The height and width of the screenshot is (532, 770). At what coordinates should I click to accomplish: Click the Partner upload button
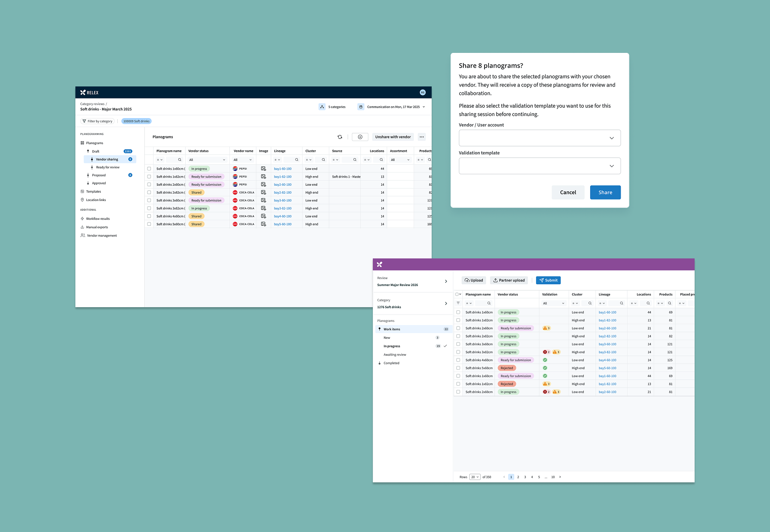(509, 280)
